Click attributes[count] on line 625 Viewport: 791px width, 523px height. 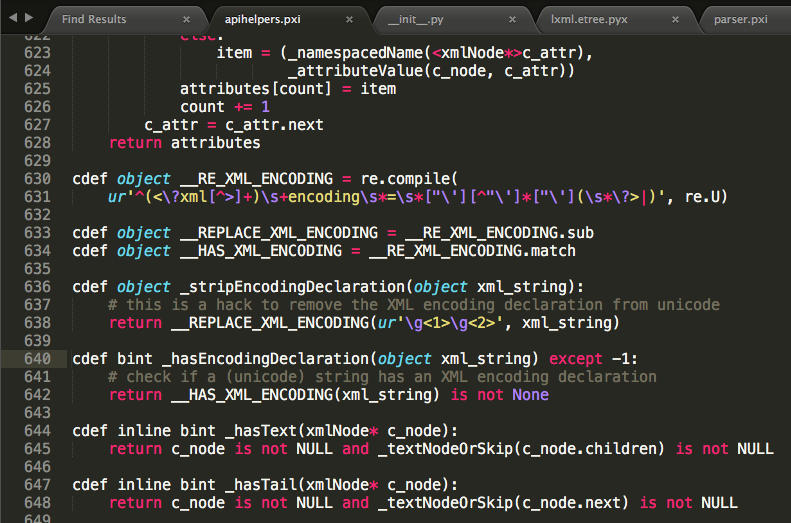(256, 89)
